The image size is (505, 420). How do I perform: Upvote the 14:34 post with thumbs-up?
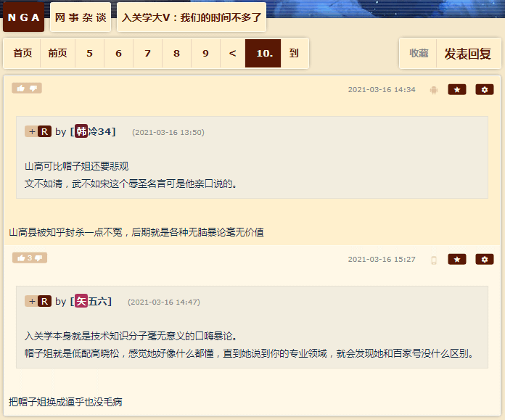[x=20, y=88]
